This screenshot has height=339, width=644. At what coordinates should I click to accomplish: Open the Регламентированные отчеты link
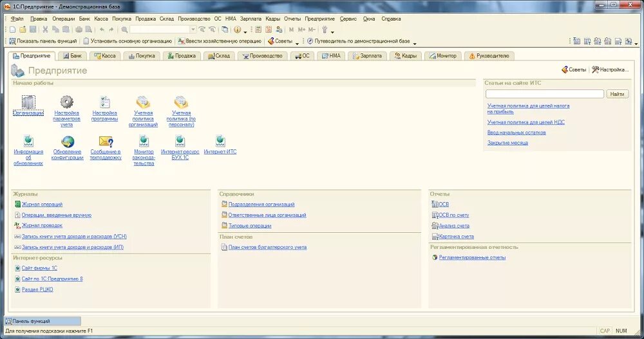[472, 258]
